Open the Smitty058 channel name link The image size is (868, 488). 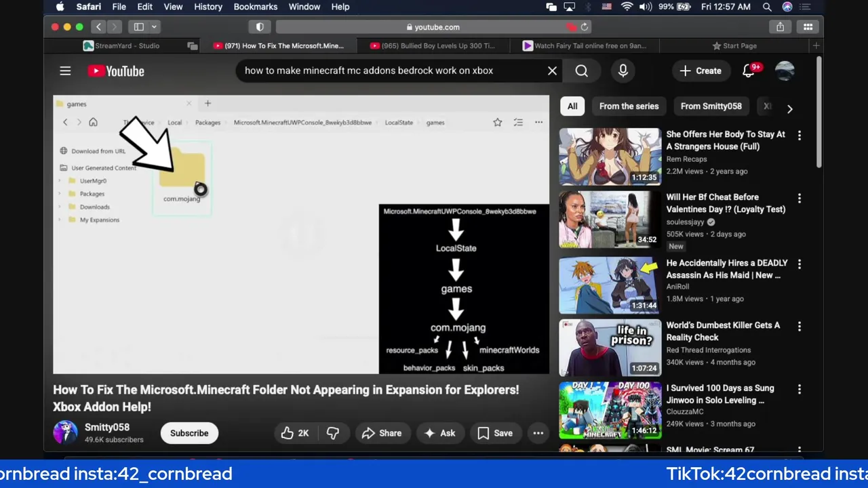(x=107, y=427)
